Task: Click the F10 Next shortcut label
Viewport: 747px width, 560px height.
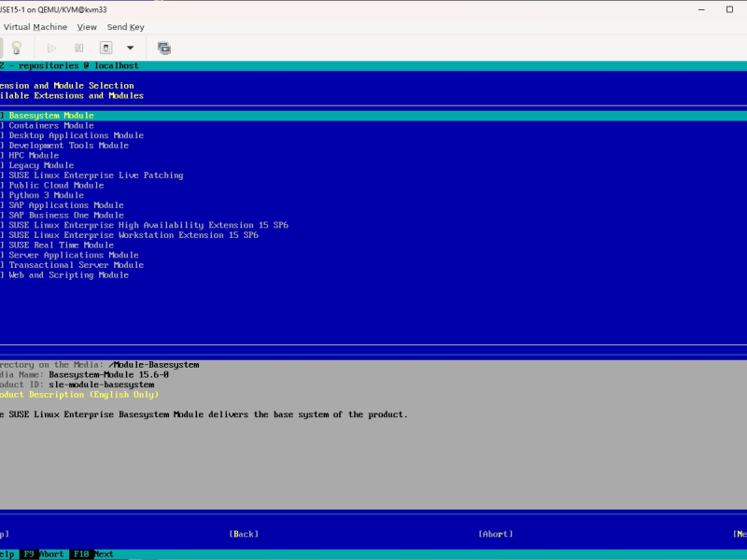Action: pyautogui.click(x=92, y=553)
